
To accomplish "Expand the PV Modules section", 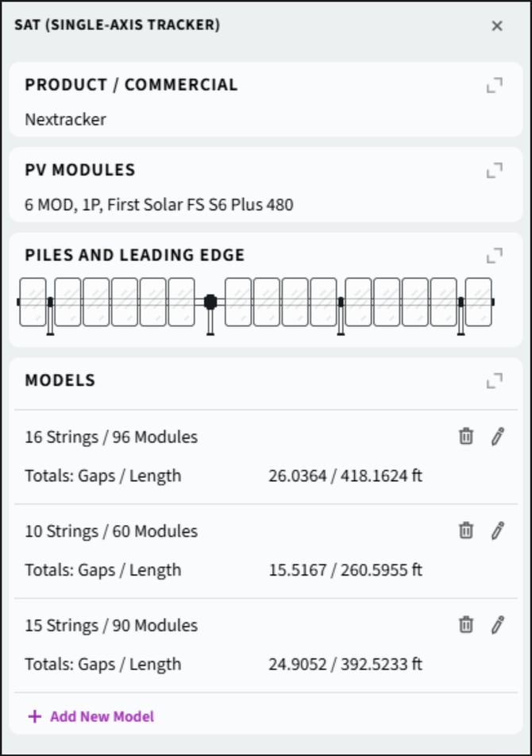I will [x=495, y=170].
